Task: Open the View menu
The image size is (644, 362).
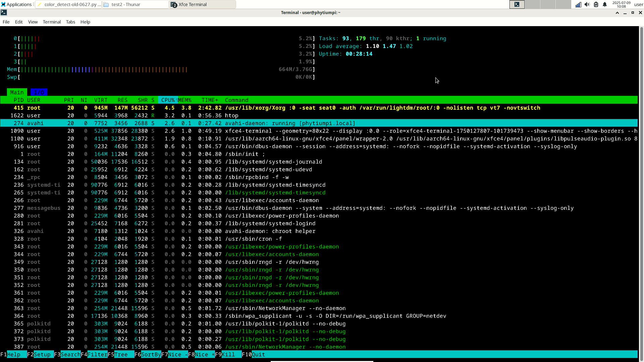Action: (33, 22)
